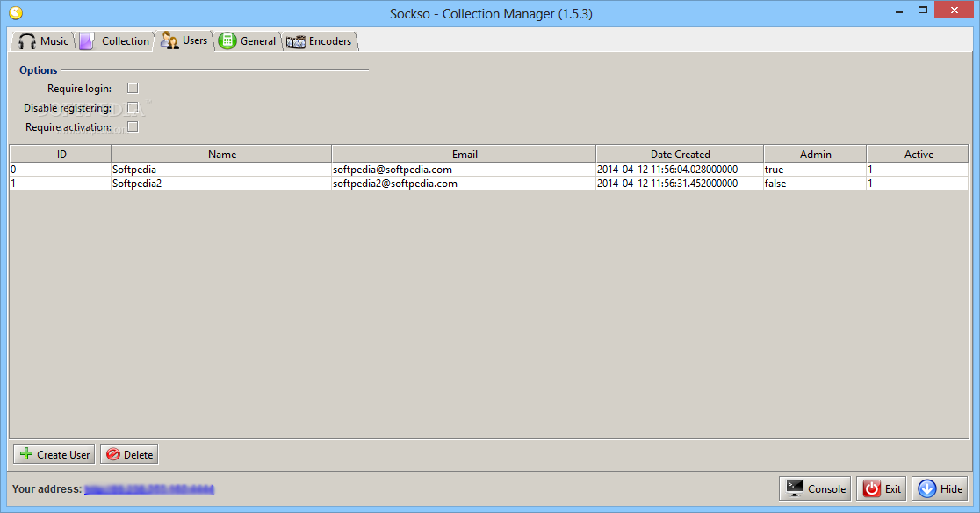Click the green grid General icon
The height and width of the screenshot is (513, 980).
click(227, 41)
